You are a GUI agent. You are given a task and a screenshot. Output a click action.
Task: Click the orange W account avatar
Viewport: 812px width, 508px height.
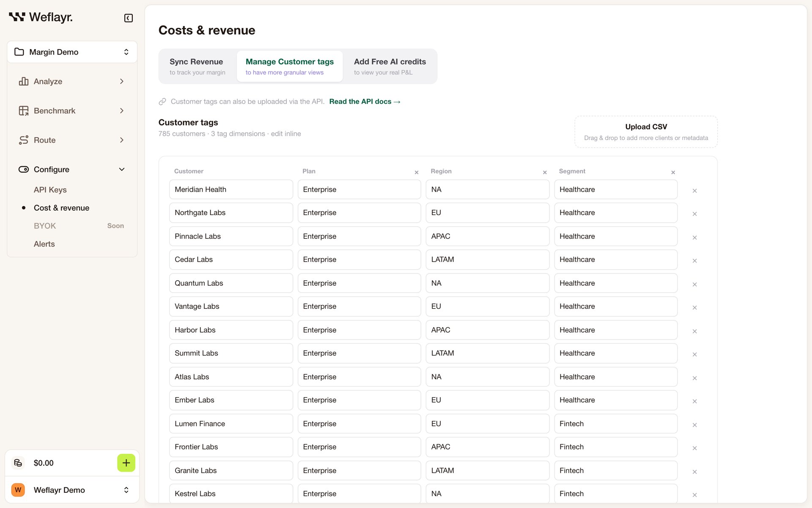(18, 490)
